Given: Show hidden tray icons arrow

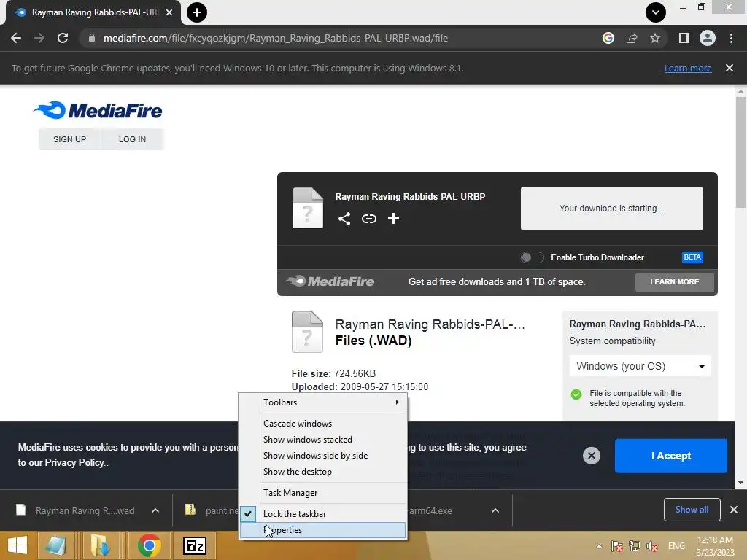Looking at the screenshot, I should coord(600,545).
